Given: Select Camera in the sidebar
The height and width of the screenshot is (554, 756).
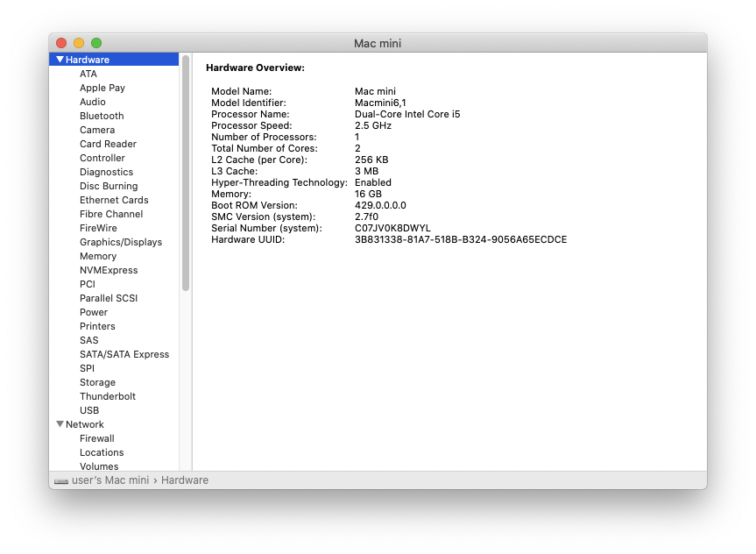Looking at the screenshot, I should pyautogui.click(x=97, y=130).
